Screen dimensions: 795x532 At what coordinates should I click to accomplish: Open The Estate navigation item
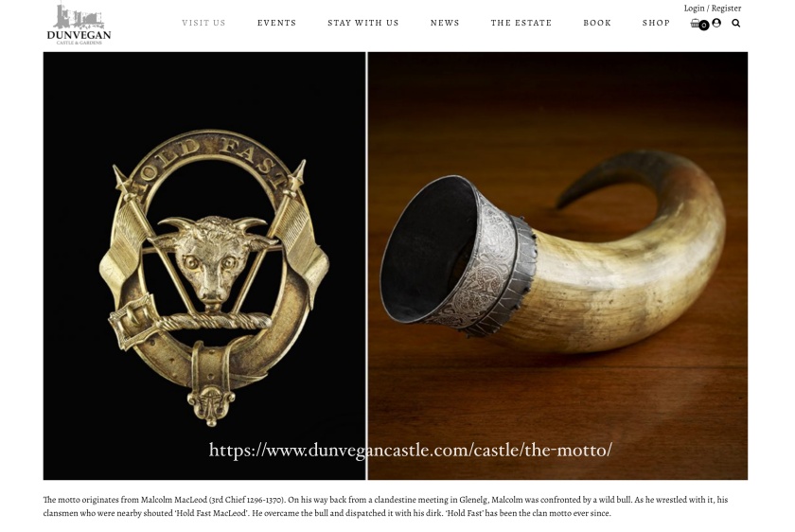pos(521,23)
